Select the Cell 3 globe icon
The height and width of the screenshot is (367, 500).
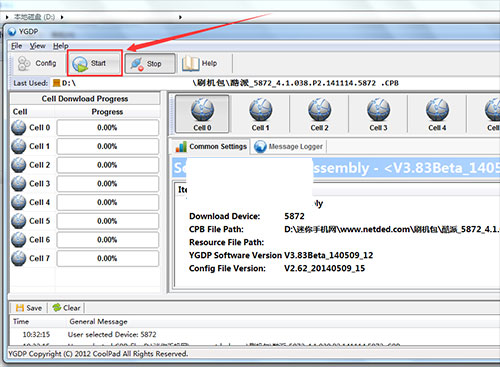click(x=378, y=109)
